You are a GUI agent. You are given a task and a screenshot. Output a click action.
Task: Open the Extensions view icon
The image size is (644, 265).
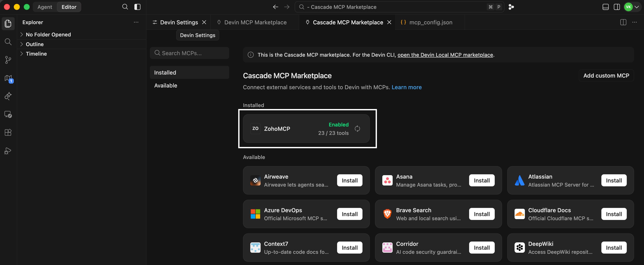click(x=8, y=132)
